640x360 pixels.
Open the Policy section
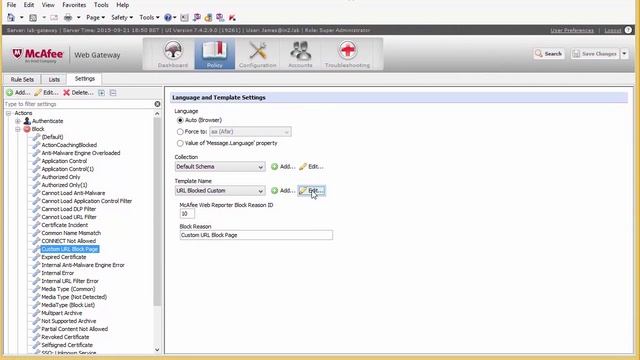pyautogui.click(x=215, y=54)
